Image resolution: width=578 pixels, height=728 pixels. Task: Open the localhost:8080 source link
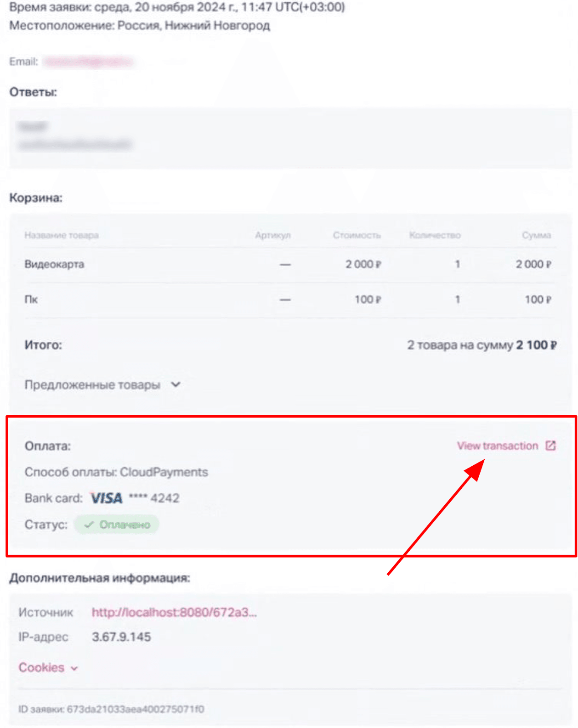pyautogui.click(x=174, y=612)
